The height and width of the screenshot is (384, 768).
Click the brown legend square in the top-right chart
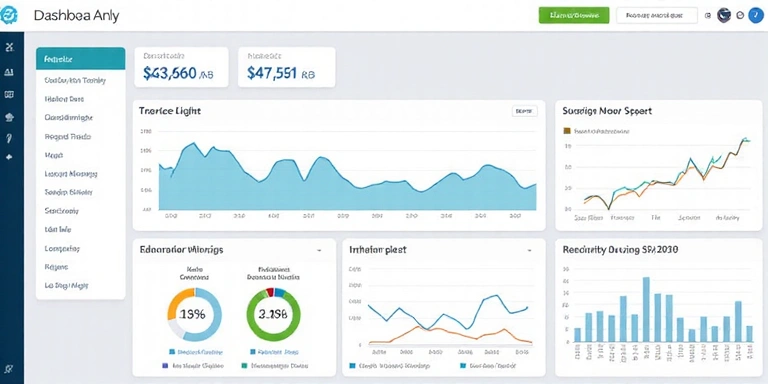point(567,131)
